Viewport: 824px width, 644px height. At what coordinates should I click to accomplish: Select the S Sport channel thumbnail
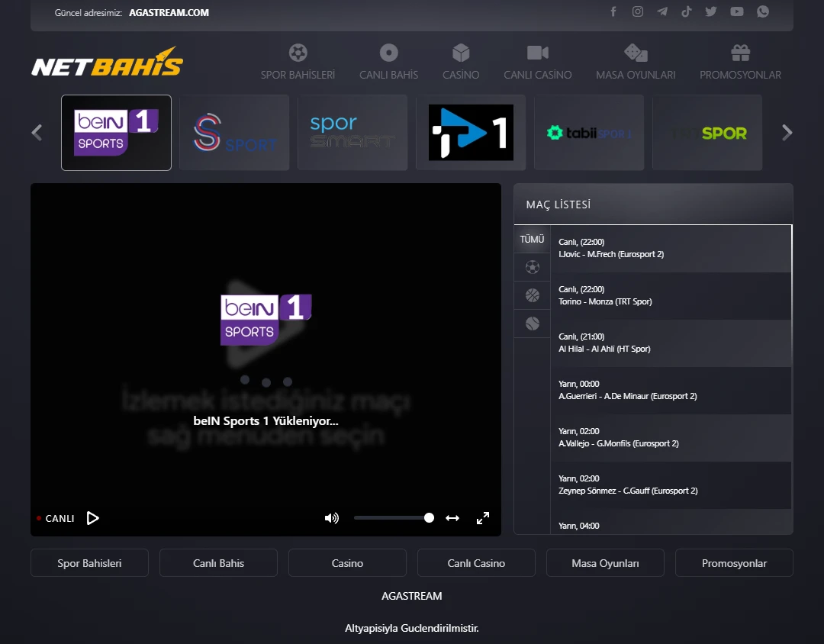tap(234, 133)
